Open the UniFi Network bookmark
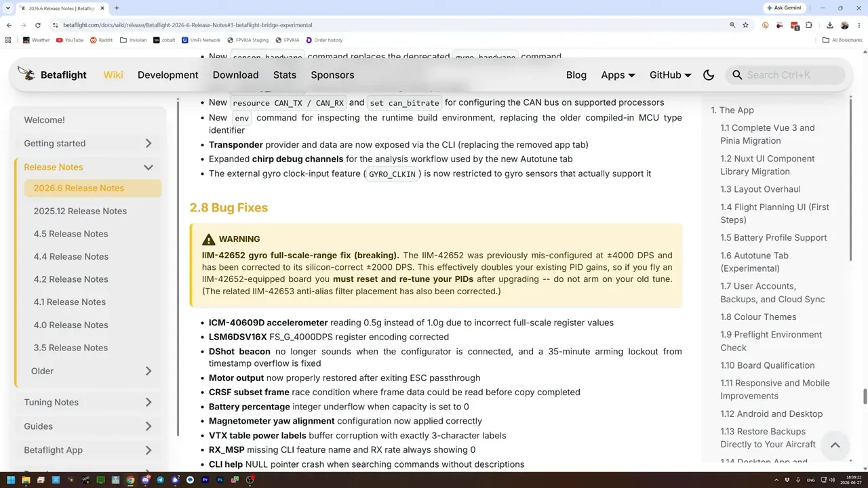This screenshot has height=488, width=868. (x=201, y=40)
